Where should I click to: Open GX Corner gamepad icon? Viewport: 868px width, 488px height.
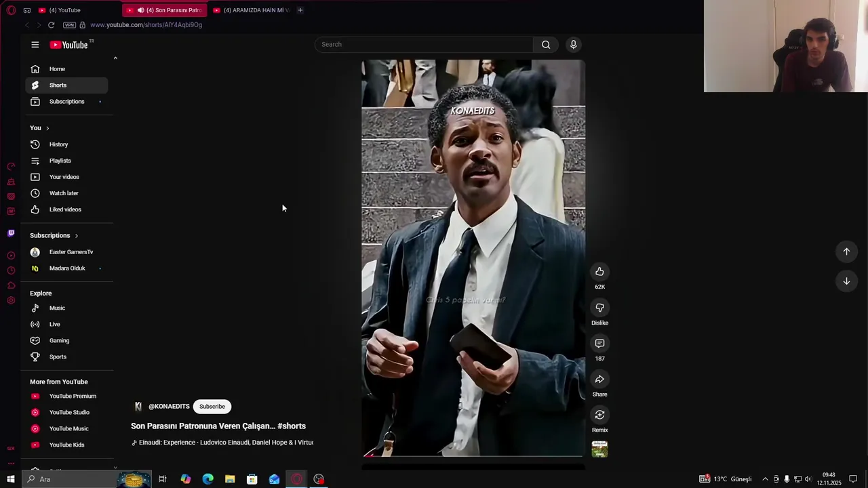coord(26,10)
